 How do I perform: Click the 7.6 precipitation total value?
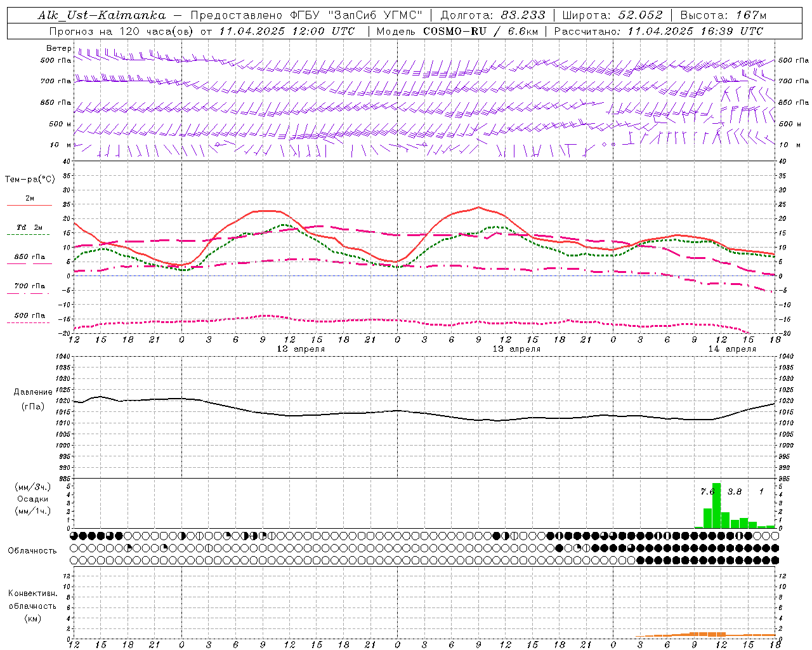tap(707, 492)
